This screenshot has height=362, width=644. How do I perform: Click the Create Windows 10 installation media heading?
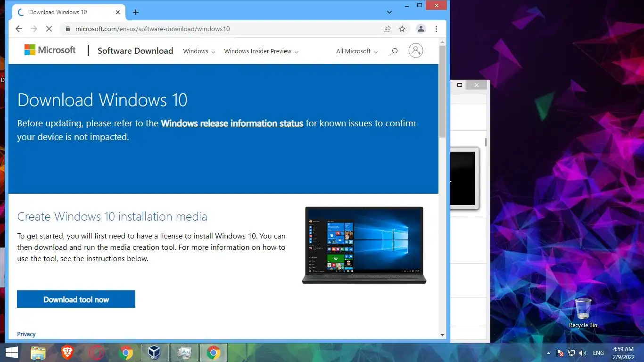[x=112, y=217]
